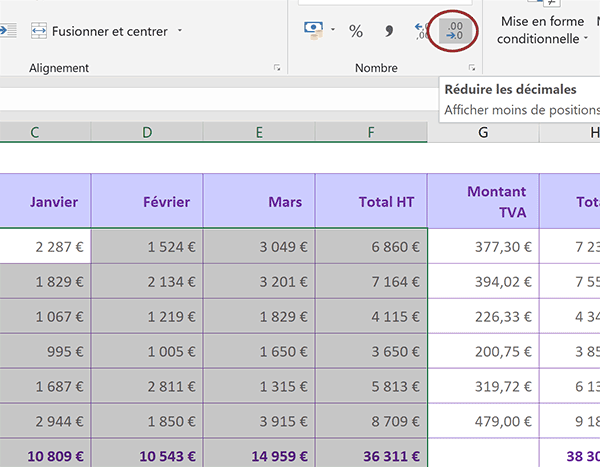Click cell containing 1 650 €
600x467 pixels.
(259, 351)
